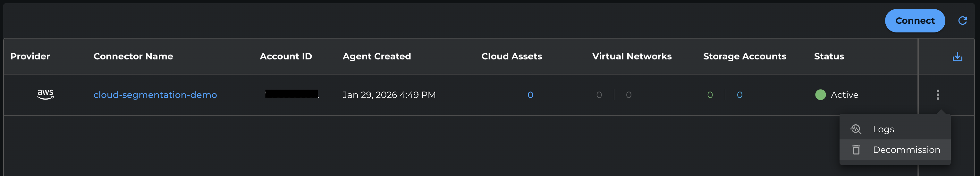Click the green Storage Accounts count
Screen dimensions: 980x176
(x=710, y=95)
